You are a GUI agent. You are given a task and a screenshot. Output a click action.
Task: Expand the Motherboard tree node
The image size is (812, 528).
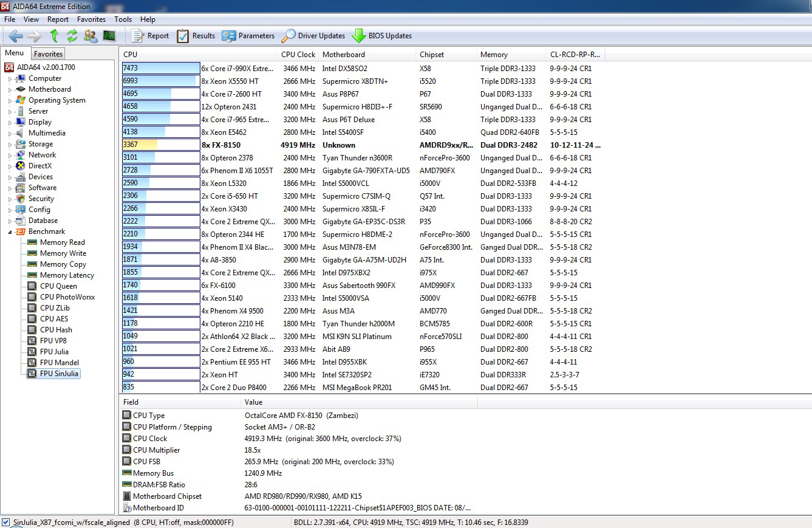tap(9, 89)
